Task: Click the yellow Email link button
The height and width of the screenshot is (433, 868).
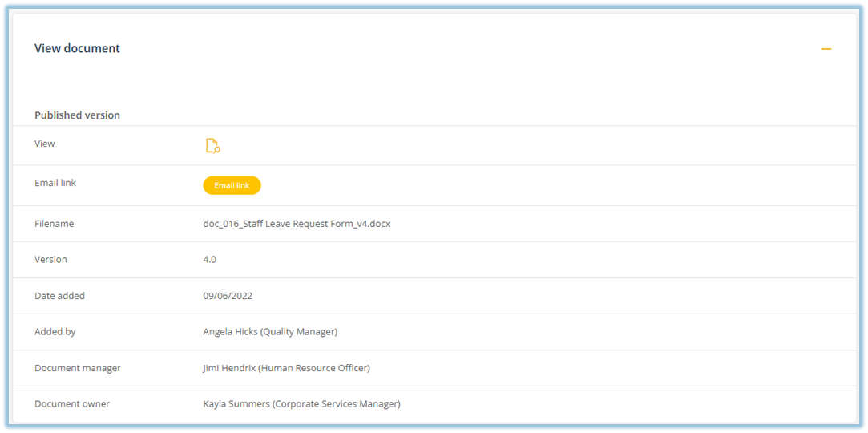Action: 232,185
